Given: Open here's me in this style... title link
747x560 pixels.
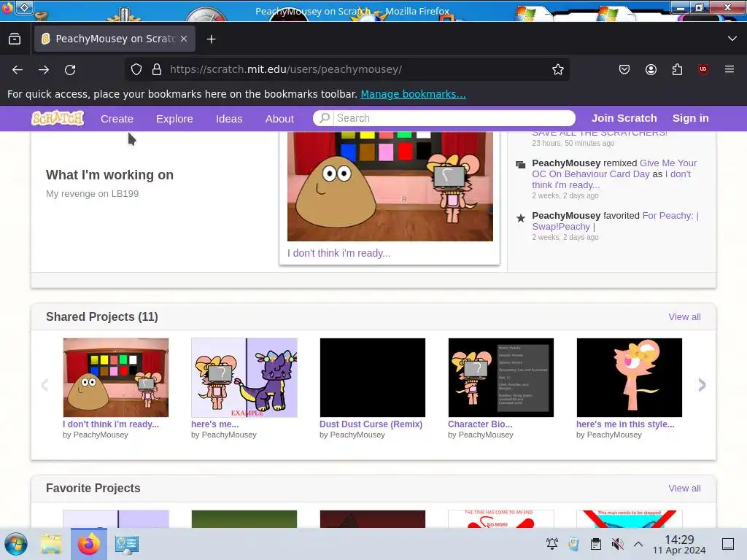Looking at the screenshot, I should tap(625, 424).
